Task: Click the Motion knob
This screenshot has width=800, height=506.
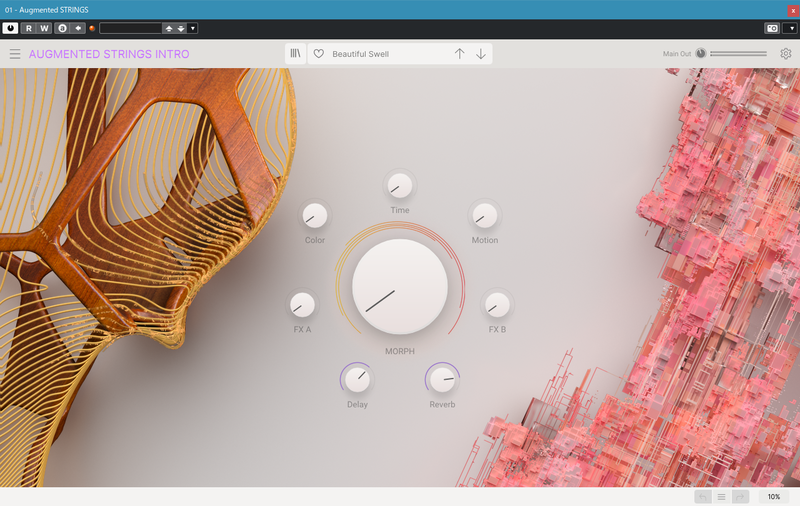Action: point(485,216)
